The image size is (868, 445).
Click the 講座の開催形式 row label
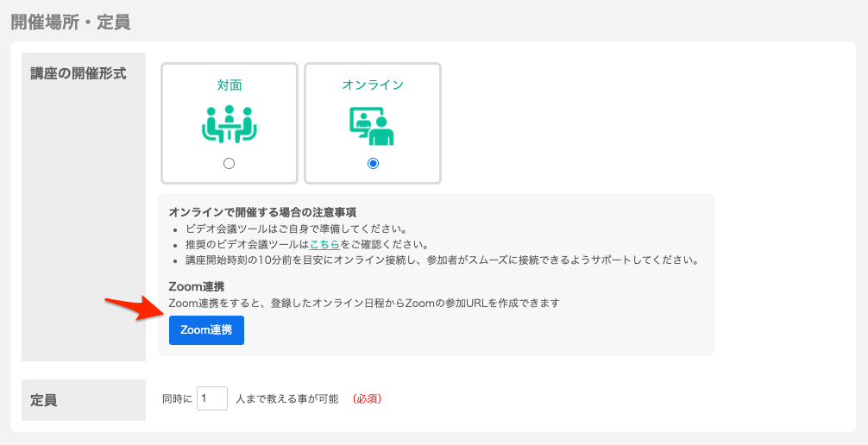coord(78,73)
